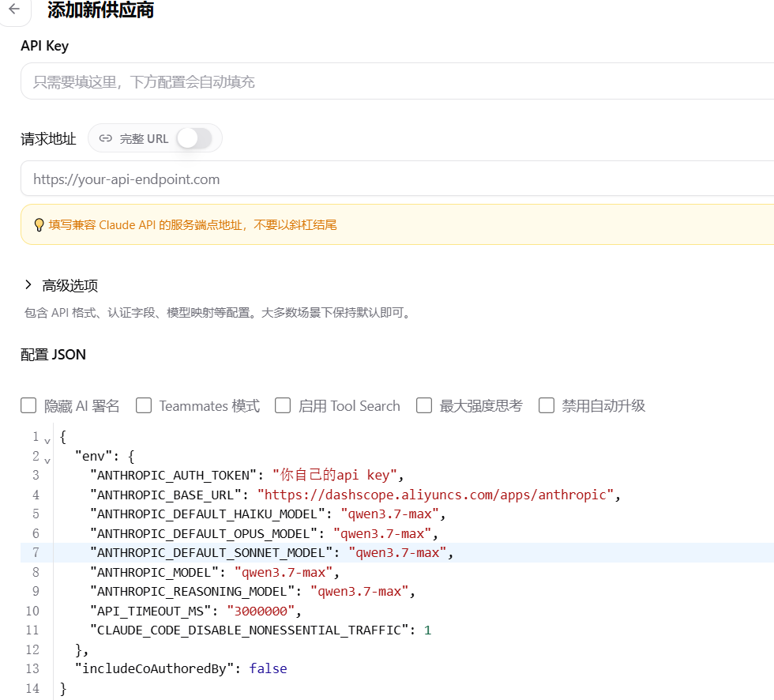Collapse the JSON fold arrow on line 1
This screenshot has width=774, height=700.
click(47, 441)
